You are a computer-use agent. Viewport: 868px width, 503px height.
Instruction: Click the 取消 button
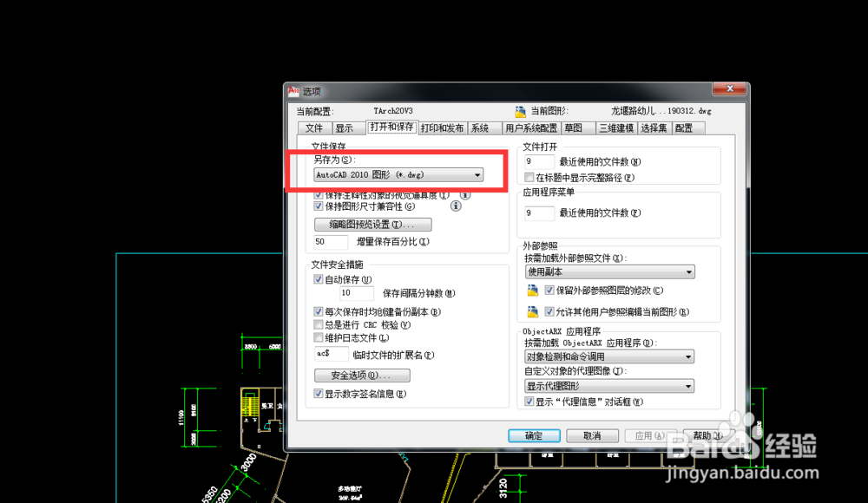[592, 436]
